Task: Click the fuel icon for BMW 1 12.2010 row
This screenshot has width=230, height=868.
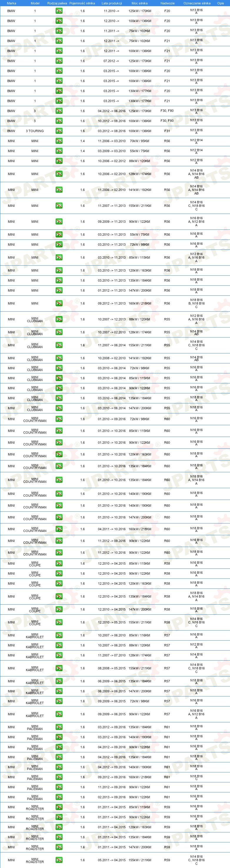Action: [59, 21]
